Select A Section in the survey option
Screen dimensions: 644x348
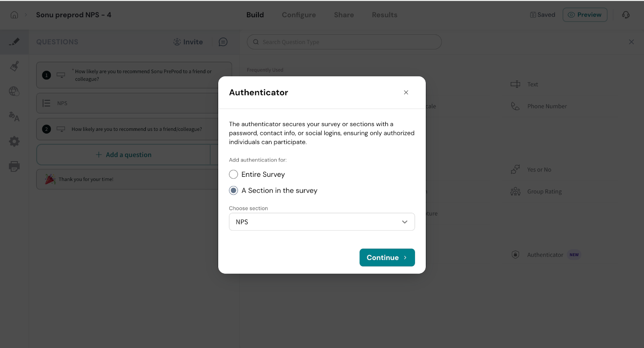(233, 191)
